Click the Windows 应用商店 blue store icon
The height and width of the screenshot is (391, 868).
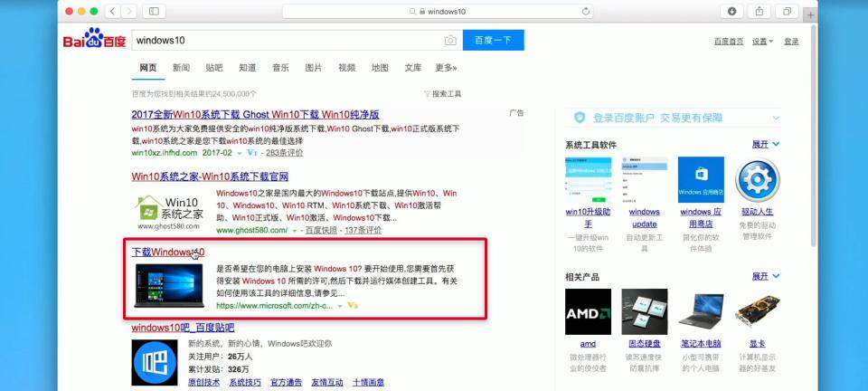tap(701, 179)
